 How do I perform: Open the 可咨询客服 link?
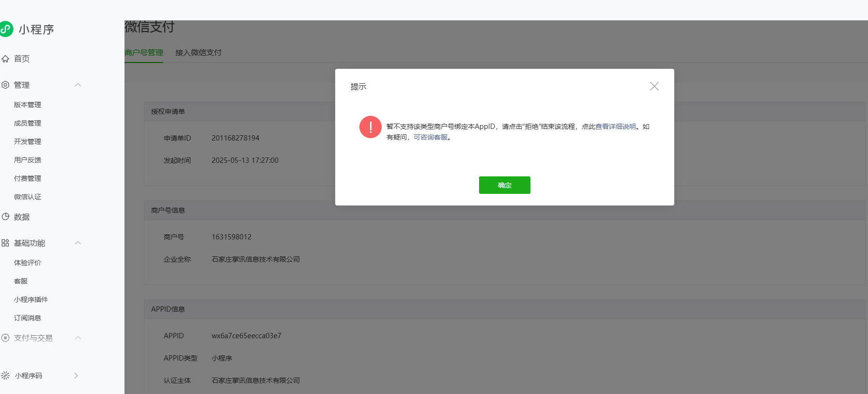[x=431, y=137]
